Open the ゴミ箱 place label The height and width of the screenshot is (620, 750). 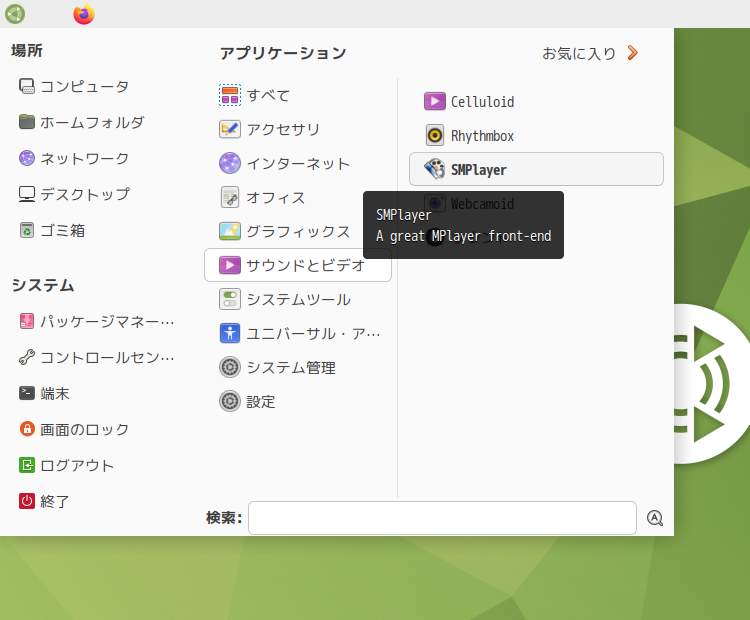[63, 231]
